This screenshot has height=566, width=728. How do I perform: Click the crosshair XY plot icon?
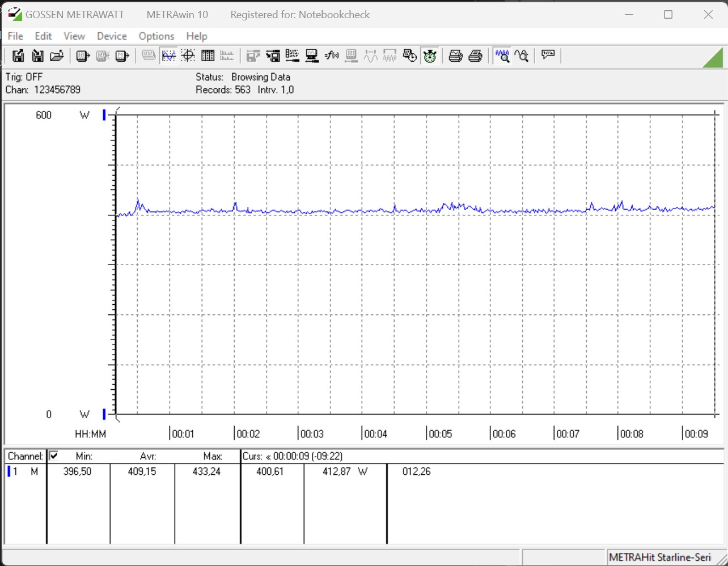(x=188, y=56)
